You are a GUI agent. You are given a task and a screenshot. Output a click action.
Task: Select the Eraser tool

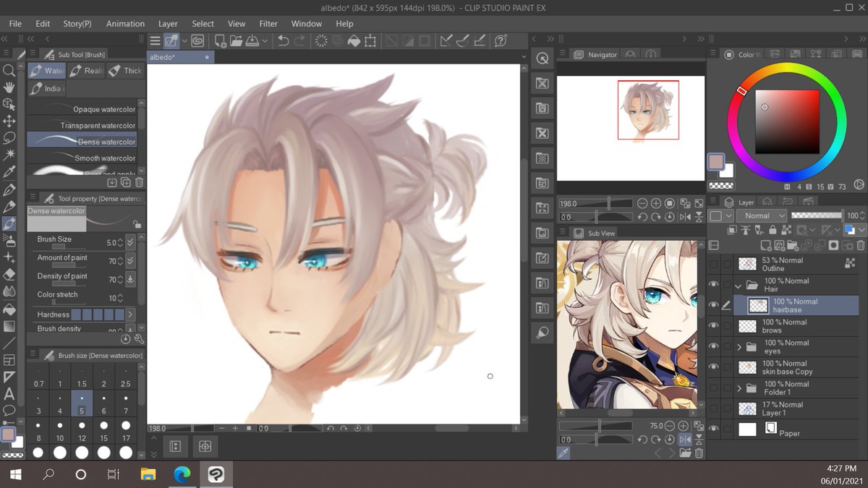[9, 275]
